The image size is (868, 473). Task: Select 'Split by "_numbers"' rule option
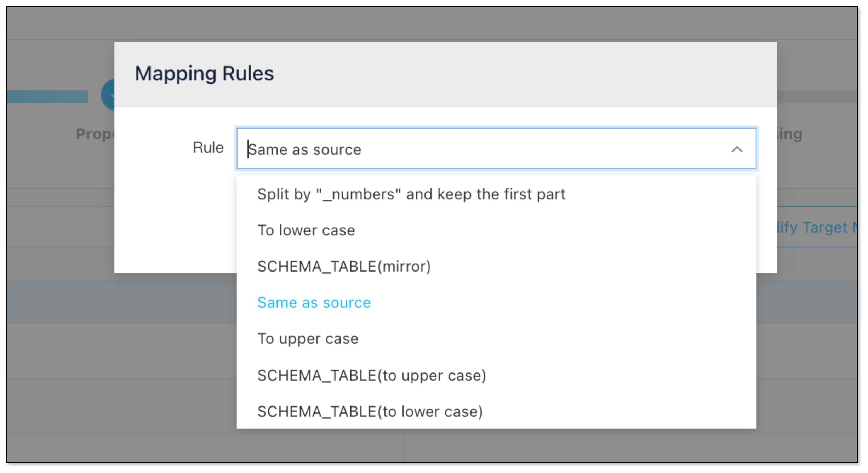pos(411,194)
